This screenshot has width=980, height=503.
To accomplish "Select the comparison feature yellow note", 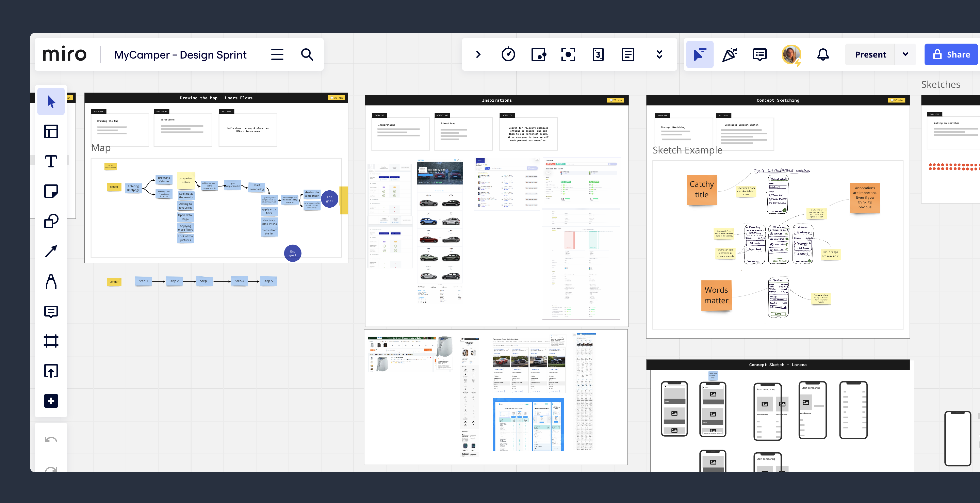I will [x=186, y=180].
